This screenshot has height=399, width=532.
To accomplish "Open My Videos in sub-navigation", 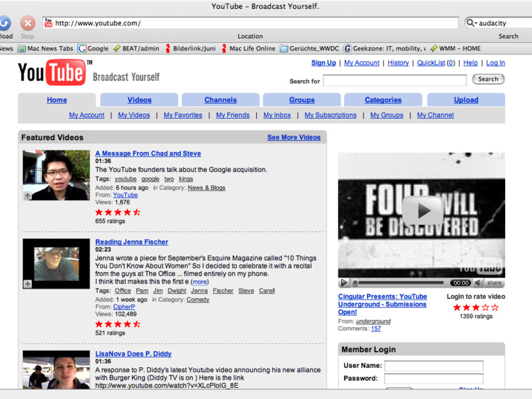I will 133,115.
